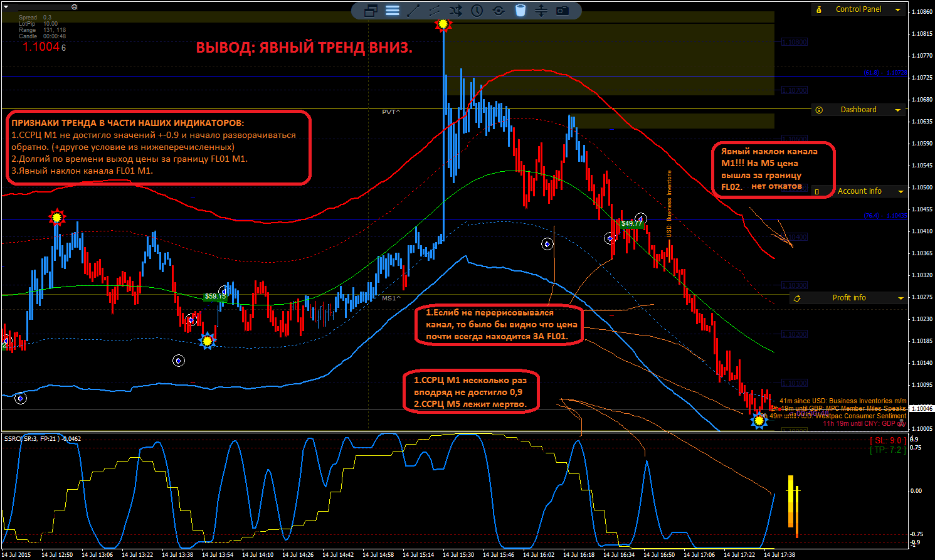The width and height of the screenshot is (935, 560).
Task: Toggle the three horizontal lines icon
Action: pyautogui.click(x=393, y=11)
